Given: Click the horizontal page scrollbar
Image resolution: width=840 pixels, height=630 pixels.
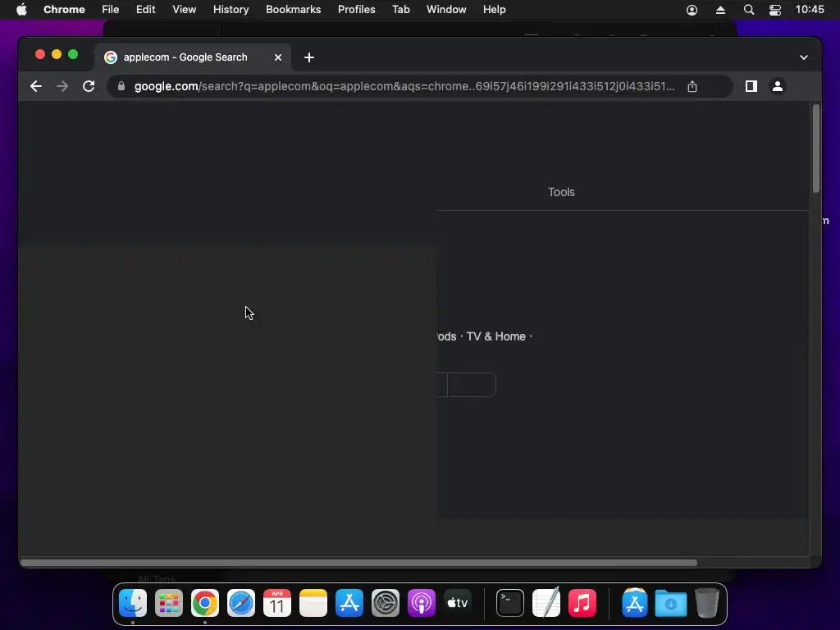Looking at the screenshot, I should coord(359,563).
